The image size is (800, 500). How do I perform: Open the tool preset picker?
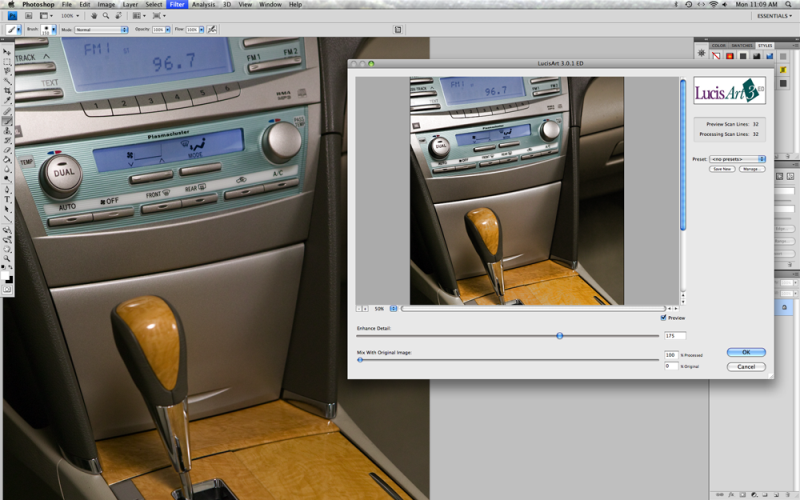coord(13,30)
